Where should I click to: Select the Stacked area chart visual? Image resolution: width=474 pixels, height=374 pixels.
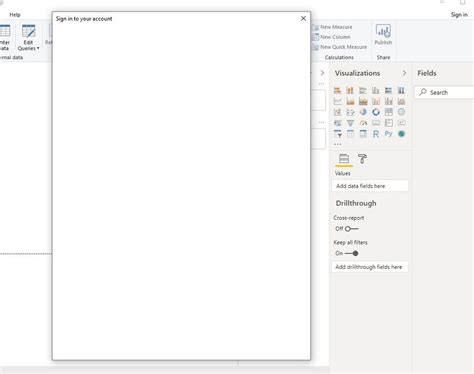coord(363,101)
